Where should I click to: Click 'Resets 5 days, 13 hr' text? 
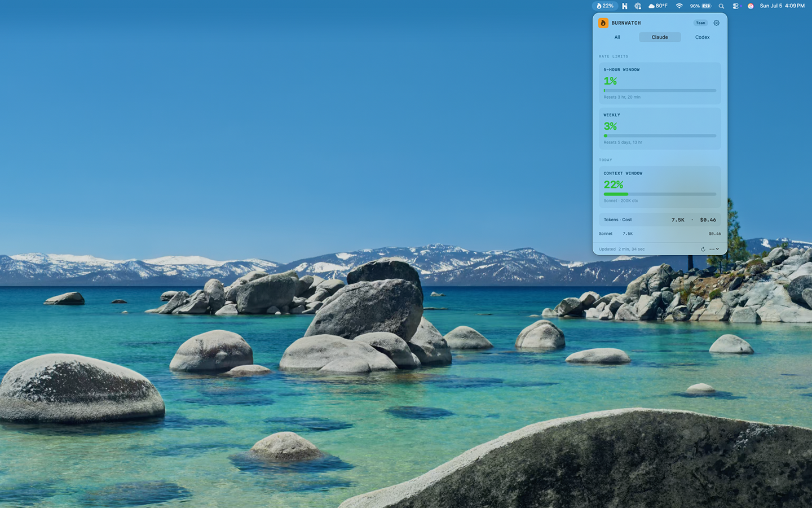click(x=623, y=142)
